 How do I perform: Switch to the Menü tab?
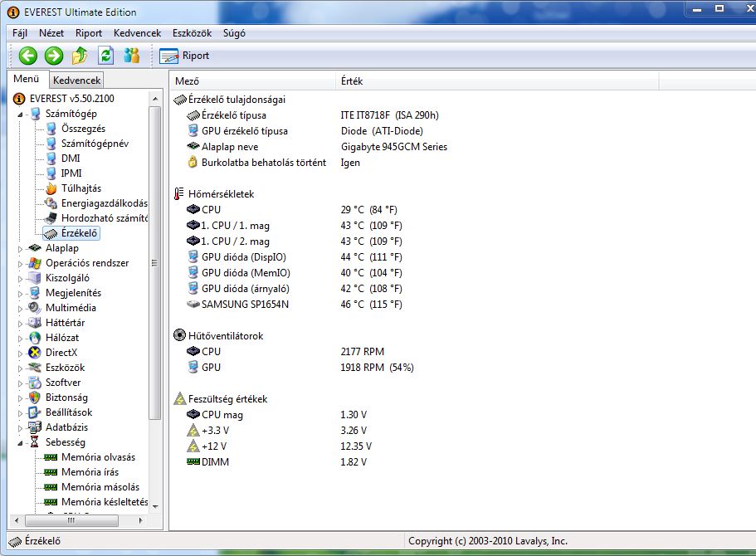click(x=26, y=79)
